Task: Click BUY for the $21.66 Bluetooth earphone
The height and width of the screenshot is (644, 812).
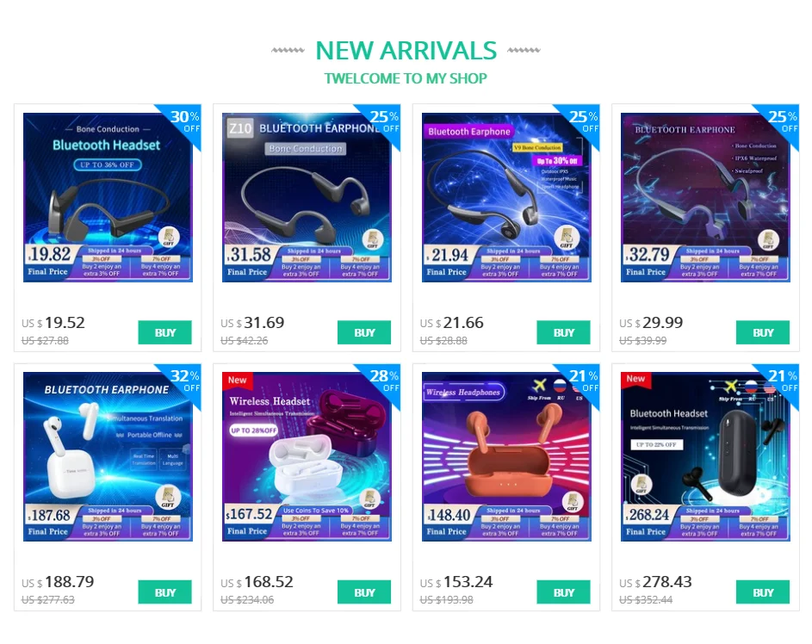Action: tap(563, 332)
